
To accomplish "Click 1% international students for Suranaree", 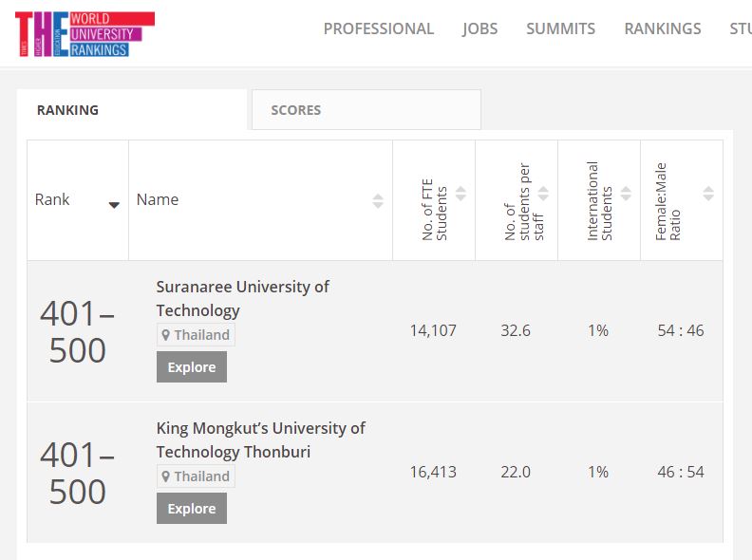I will click(598, 330).
